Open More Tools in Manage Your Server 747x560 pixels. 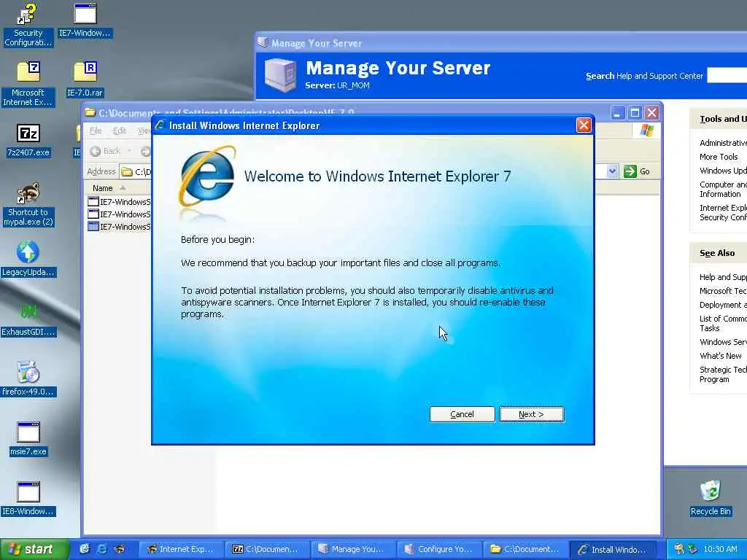click(x=719, y=157)
